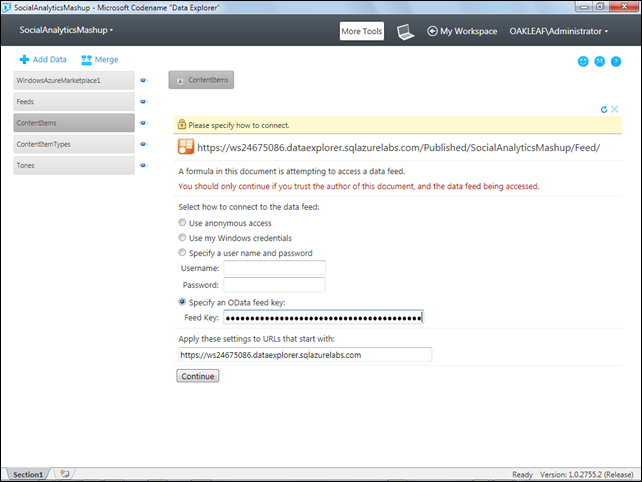This screenshot has height=482, width=642.
Task: Click the Data Explorer title bar app icon
Action: [x=6, y=7]
